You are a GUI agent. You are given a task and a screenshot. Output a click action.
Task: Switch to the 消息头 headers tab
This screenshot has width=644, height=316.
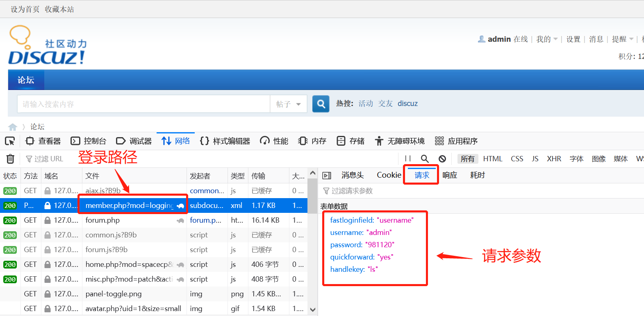353,175
